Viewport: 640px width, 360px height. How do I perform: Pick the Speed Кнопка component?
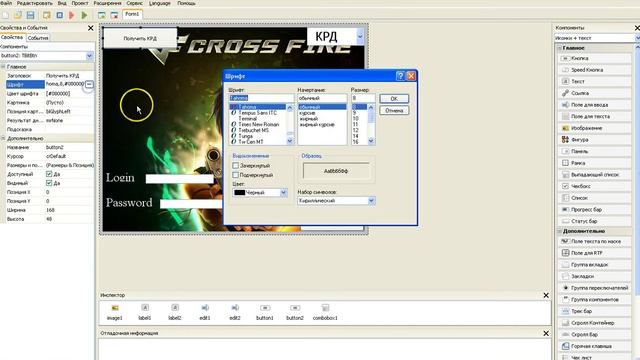pos(594,70)
